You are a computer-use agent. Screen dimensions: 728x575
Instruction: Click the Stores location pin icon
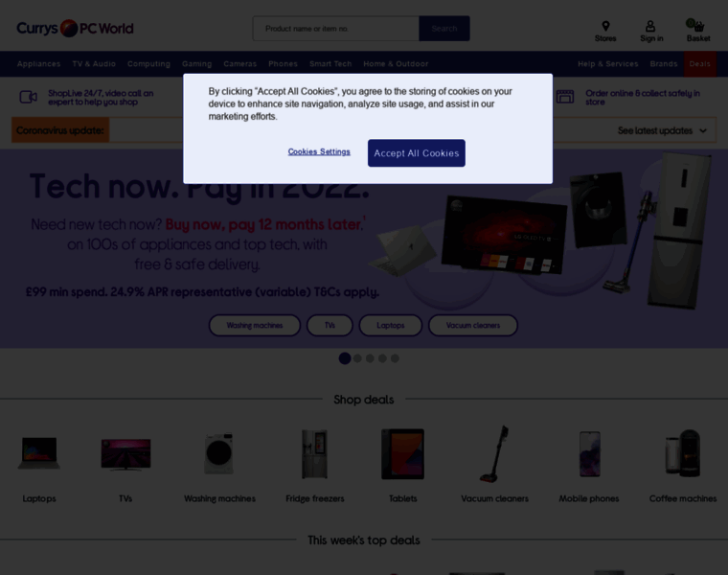pos(605,26)
